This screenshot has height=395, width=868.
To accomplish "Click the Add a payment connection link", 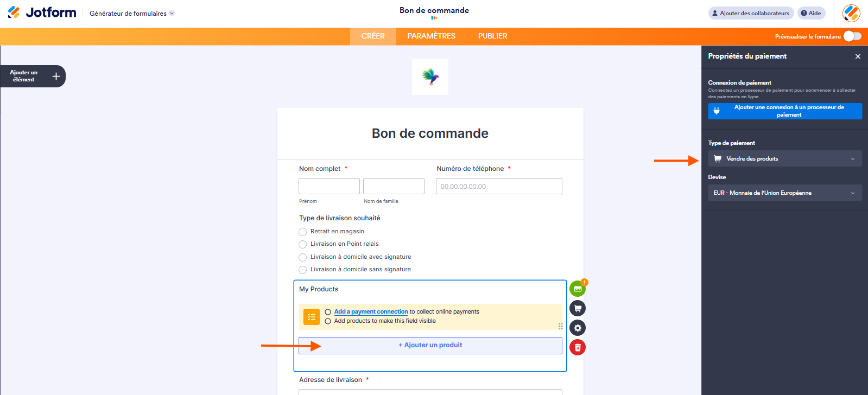I will coord(371,311).
